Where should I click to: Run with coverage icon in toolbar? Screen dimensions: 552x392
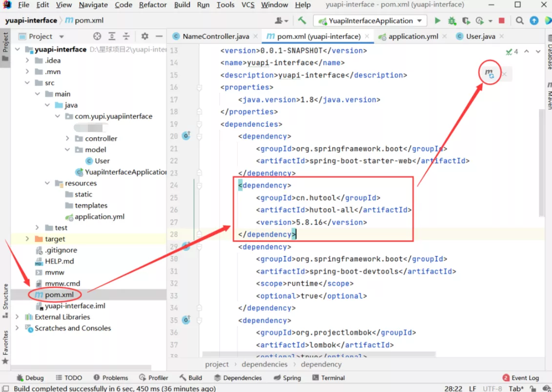point(466,21)
